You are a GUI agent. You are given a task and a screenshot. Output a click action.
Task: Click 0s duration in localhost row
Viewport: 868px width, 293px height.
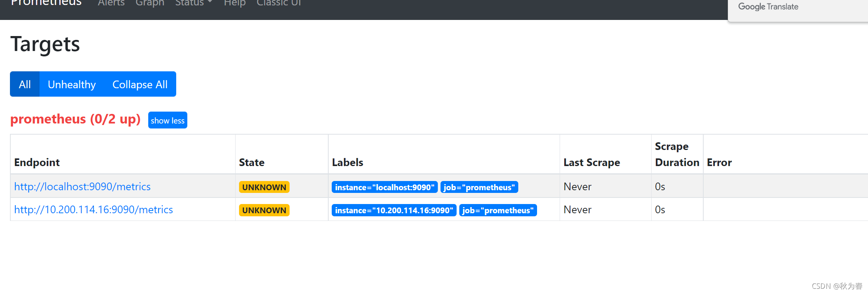[x=660, y=186]
